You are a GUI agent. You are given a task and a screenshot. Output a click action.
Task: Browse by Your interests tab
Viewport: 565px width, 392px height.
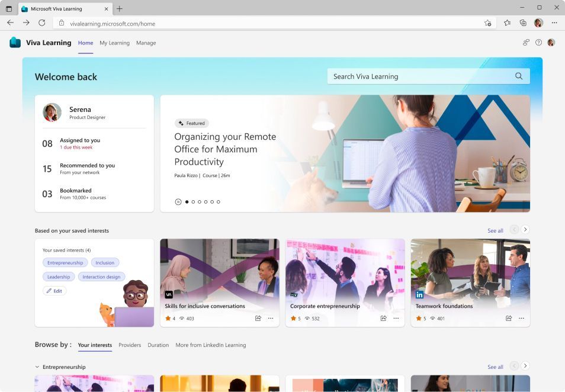click(95, 345)
